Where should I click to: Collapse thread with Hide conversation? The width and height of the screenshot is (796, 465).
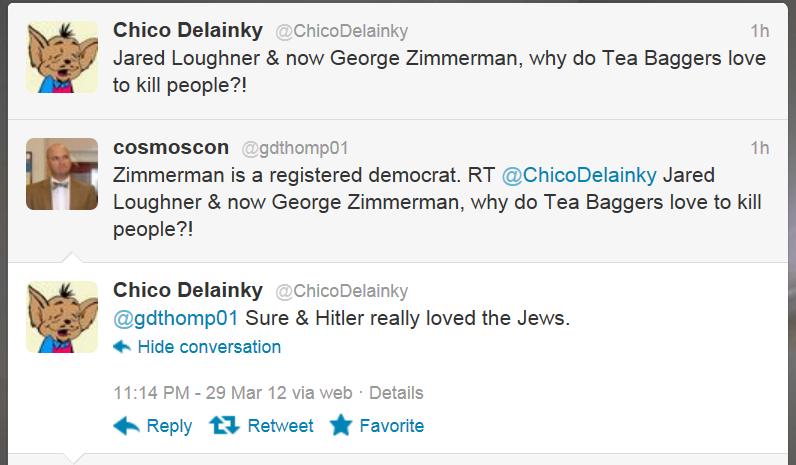point(209,347)
